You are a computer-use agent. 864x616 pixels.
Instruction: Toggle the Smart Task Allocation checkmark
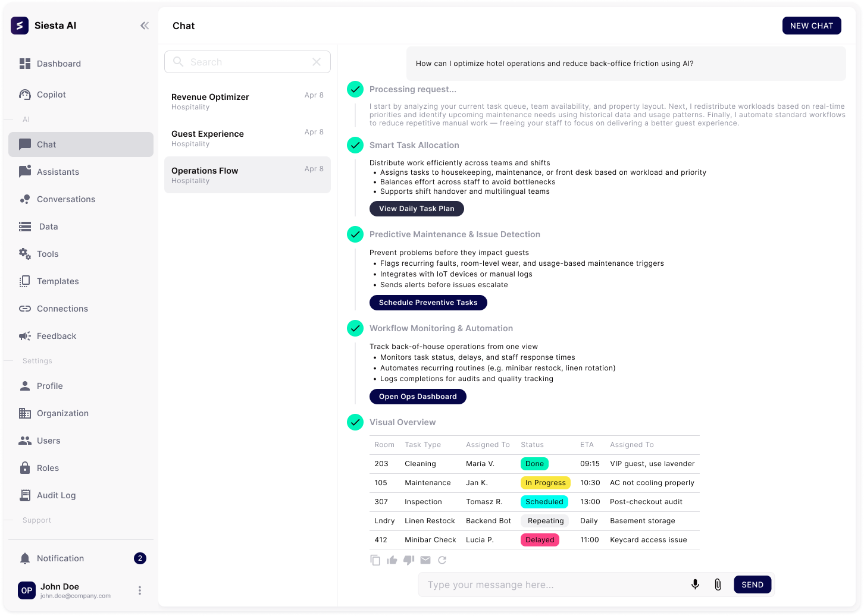[355, 145]
